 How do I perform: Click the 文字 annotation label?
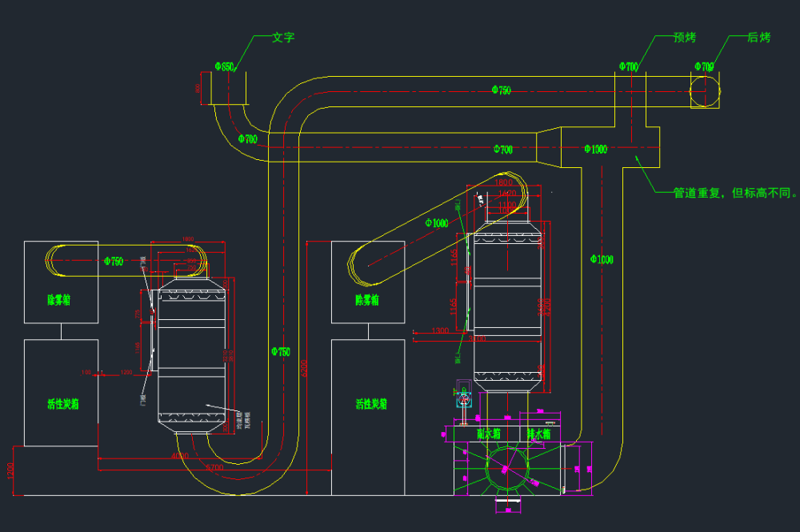pos(283,38)
